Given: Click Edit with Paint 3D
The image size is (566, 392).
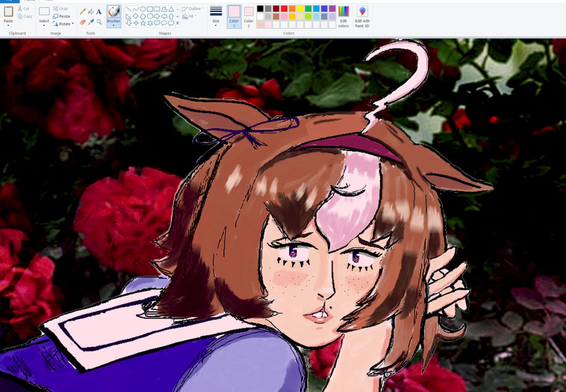Looking at the screenshot, I should click(362, 16).
